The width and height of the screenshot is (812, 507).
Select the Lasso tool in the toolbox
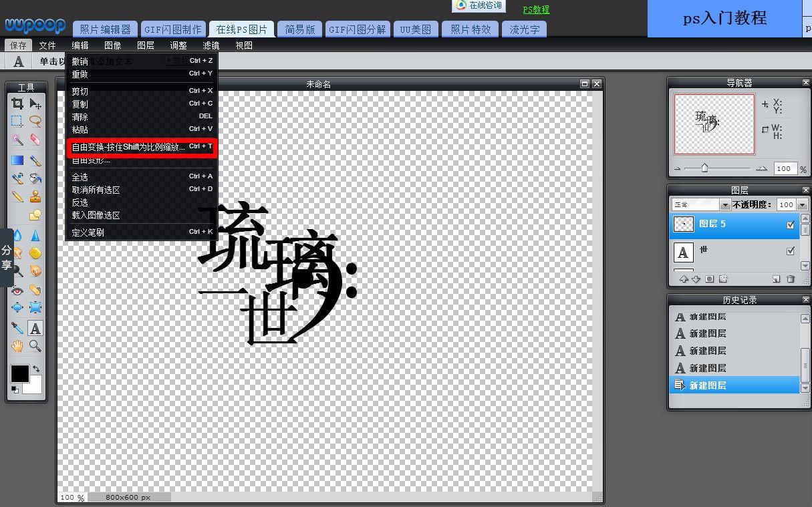[x=35, y=121]
